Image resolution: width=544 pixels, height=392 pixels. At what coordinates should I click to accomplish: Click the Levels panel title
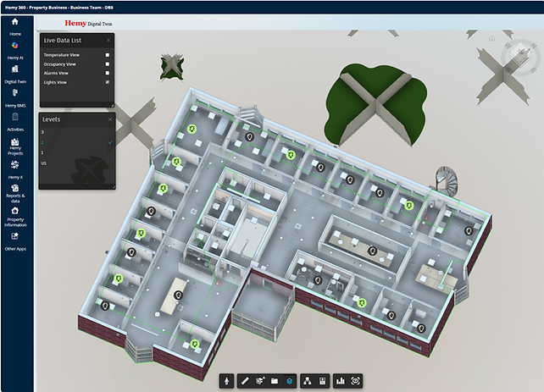(52, 119)
